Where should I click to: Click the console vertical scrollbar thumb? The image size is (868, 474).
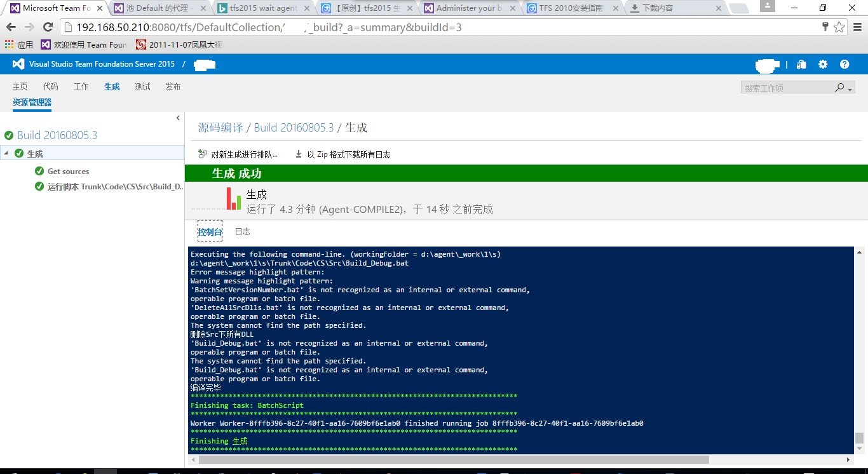point(859,438)
